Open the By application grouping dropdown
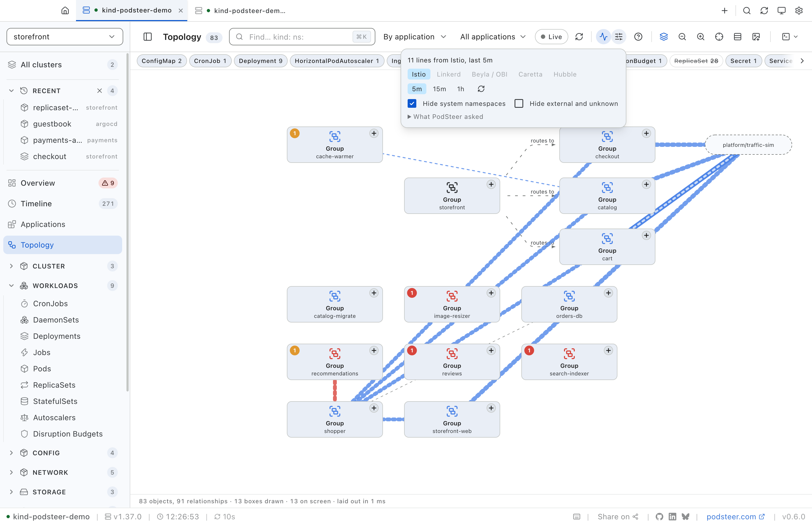The image size is (812, 525). (414, 37)
